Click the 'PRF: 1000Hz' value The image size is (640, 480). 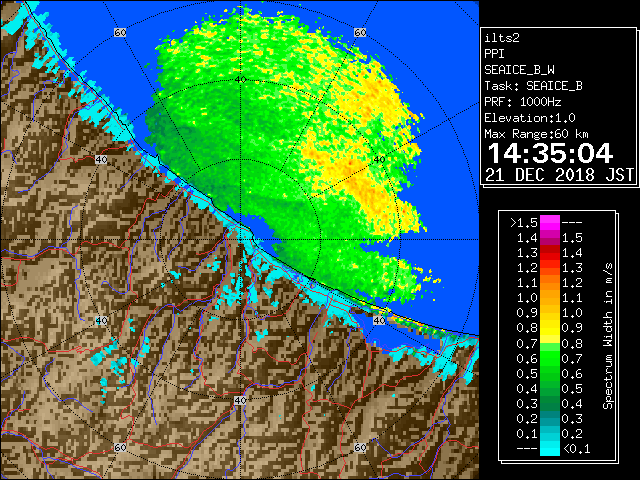522,102
